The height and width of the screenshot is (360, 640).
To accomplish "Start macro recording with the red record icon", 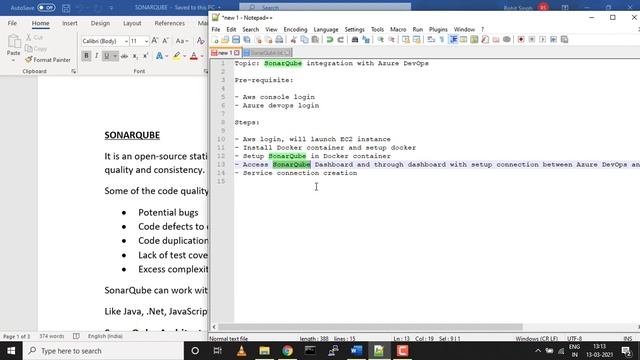I will (x=521, y=40).
